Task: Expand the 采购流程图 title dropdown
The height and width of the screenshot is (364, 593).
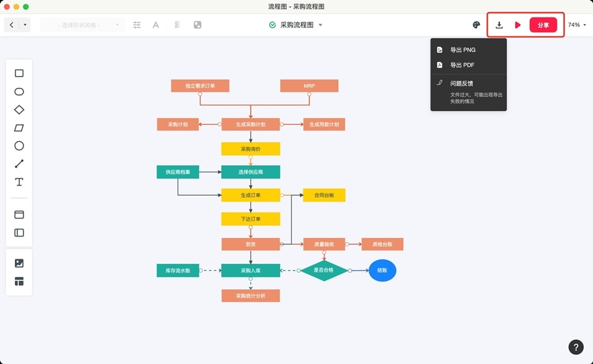Action: tap(321, 25)
